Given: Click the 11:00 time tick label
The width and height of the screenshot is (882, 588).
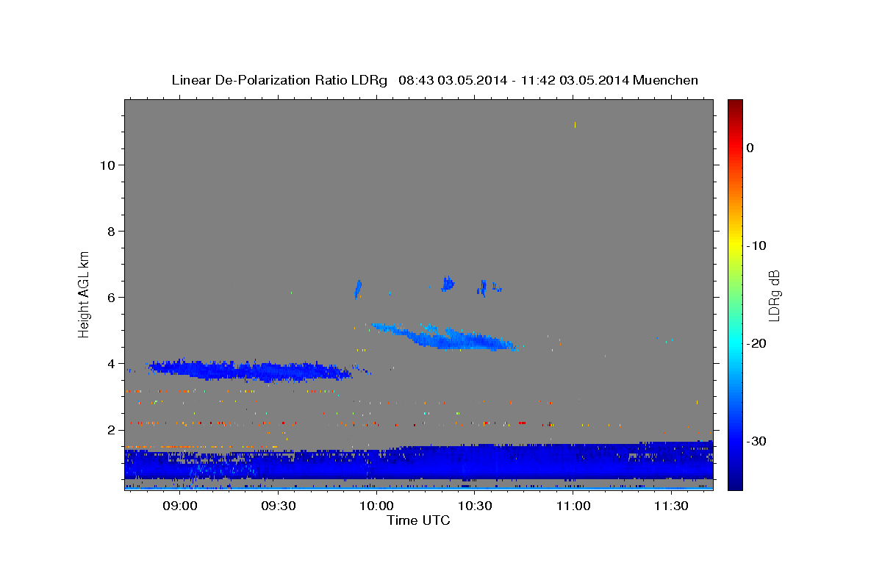Looking at the screenshot, I should 573,506.
